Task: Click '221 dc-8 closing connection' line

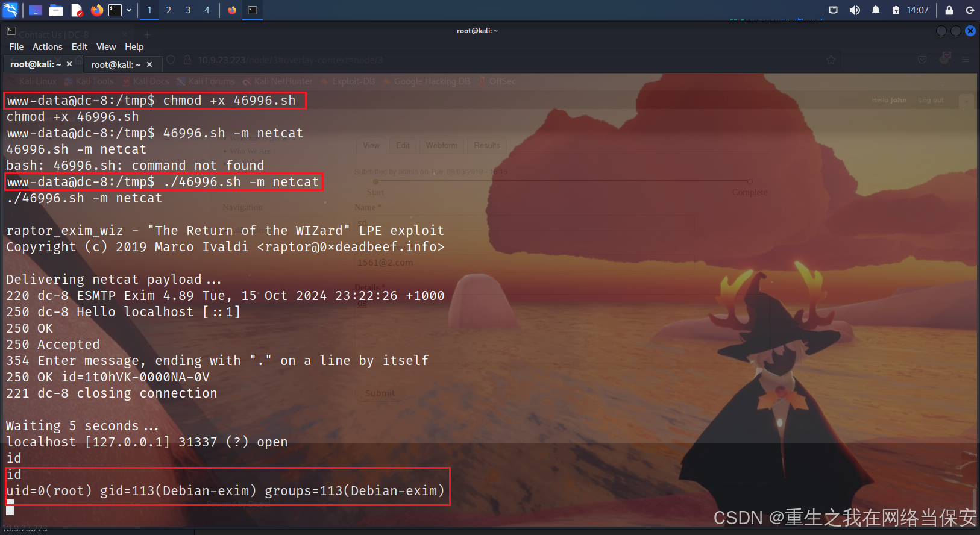Action: 112,393
